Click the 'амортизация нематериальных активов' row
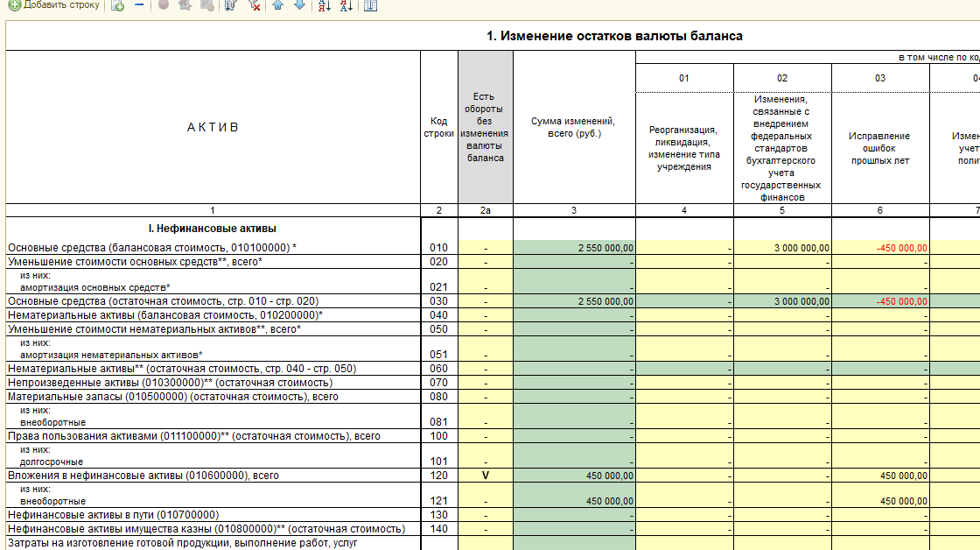 click(x=213, y=349)
